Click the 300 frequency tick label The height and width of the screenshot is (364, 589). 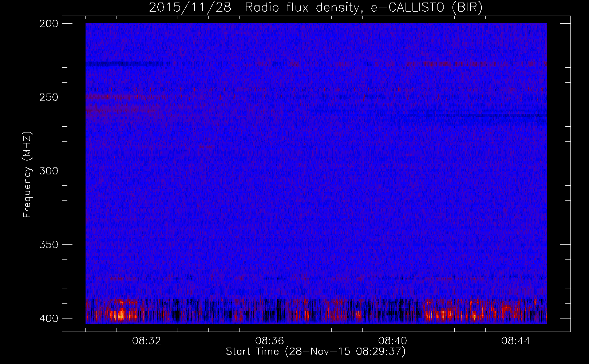48,171
